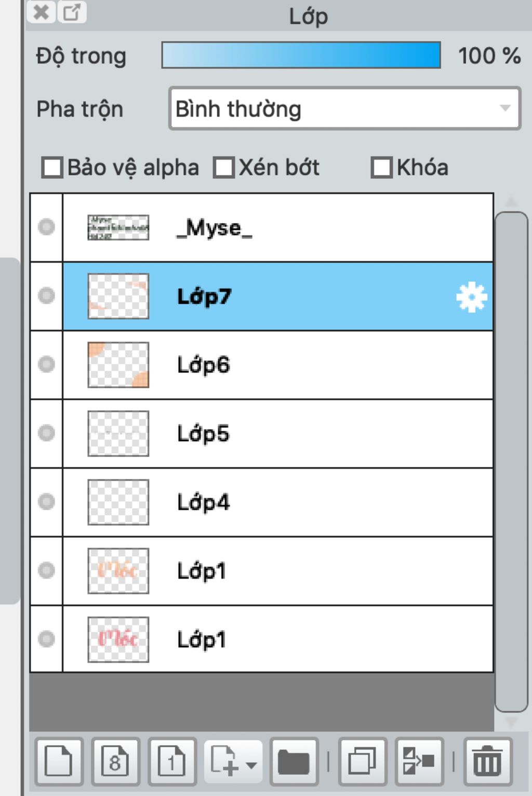Create a new color layer

coord(59,761)
